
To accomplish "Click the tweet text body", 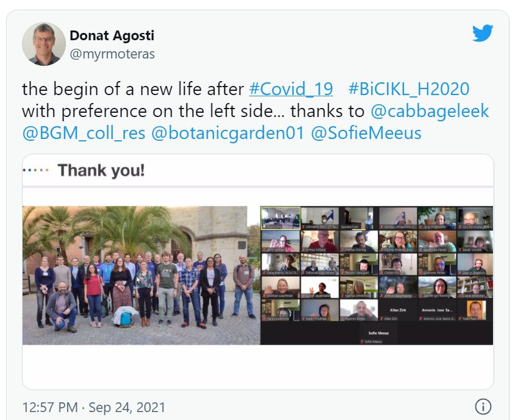I will (x=256, y=111).
